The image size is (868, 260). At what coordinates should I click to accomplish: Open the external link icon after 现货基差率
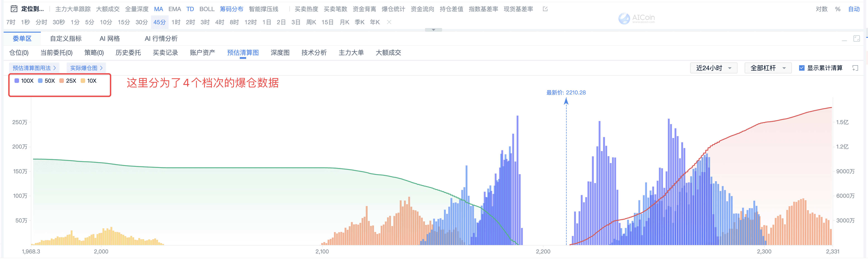[545, 9]
